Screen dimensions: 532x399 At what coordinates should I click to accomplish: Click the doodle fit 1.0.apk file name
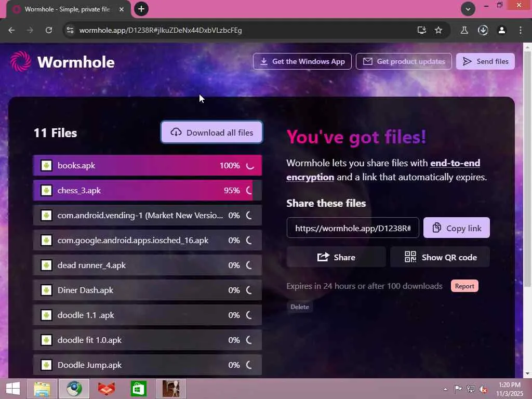[x=89, y=340]
